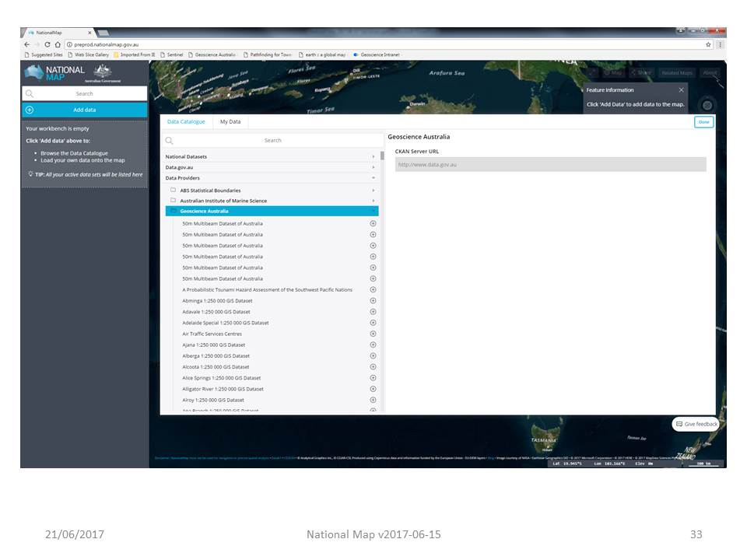Expand the ABS Statistical Boundaries folder arrow
The width and height of the screenshot is (747, 560).
tap(373, 190)
